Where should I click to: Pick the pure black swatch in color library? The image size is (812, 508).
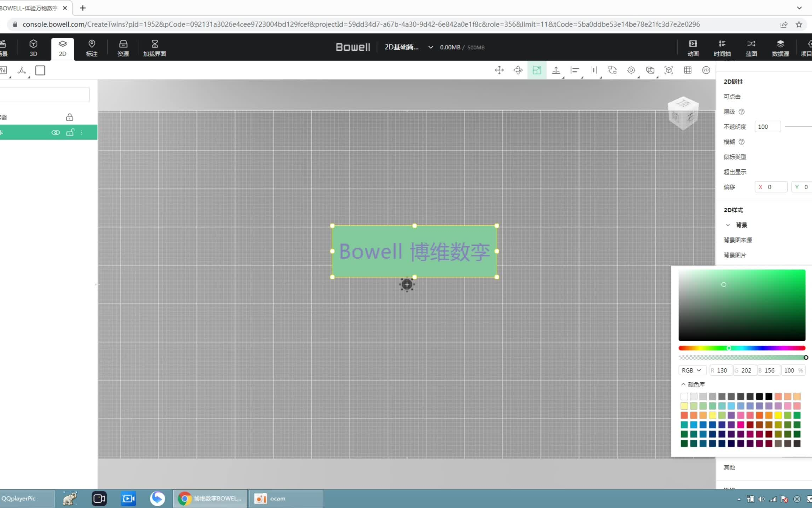tap(769, 397)
